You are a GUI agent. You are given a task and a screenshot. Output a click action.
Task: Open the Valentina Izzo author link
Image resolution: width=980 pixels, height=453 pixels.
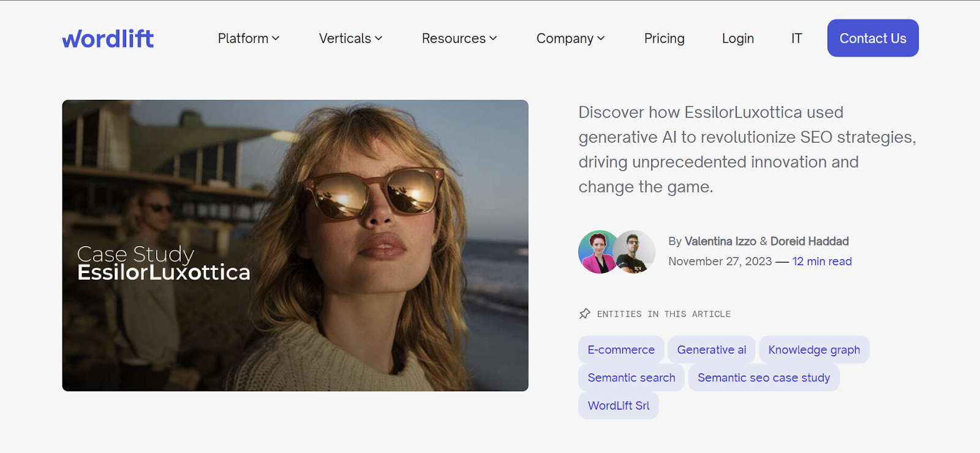[x=720, y=241]
